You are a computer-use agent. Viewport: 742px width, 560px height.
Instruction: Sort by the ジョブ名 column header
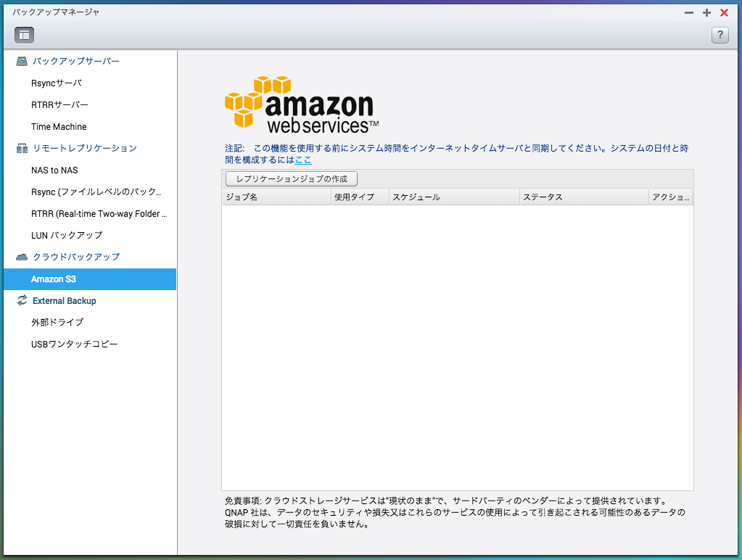point(276,197)
